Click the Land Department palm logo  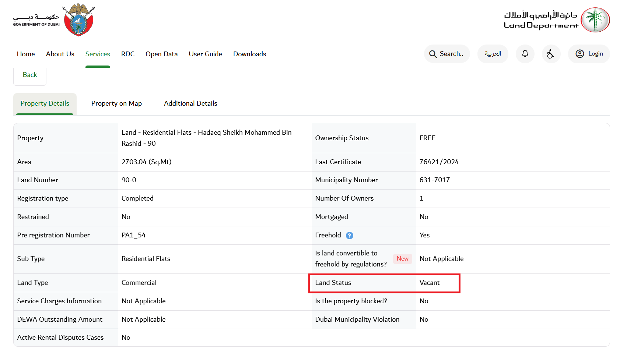(595, 20)
